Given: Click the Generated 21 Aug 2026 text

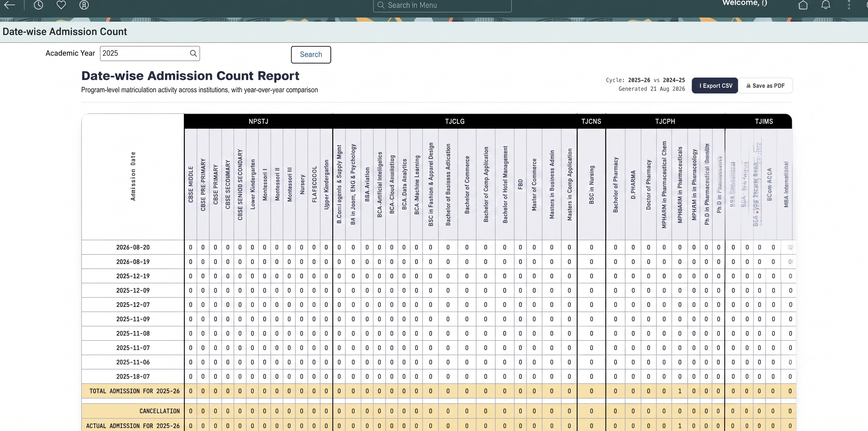Looking at the screenshot, I should point(652,89).
